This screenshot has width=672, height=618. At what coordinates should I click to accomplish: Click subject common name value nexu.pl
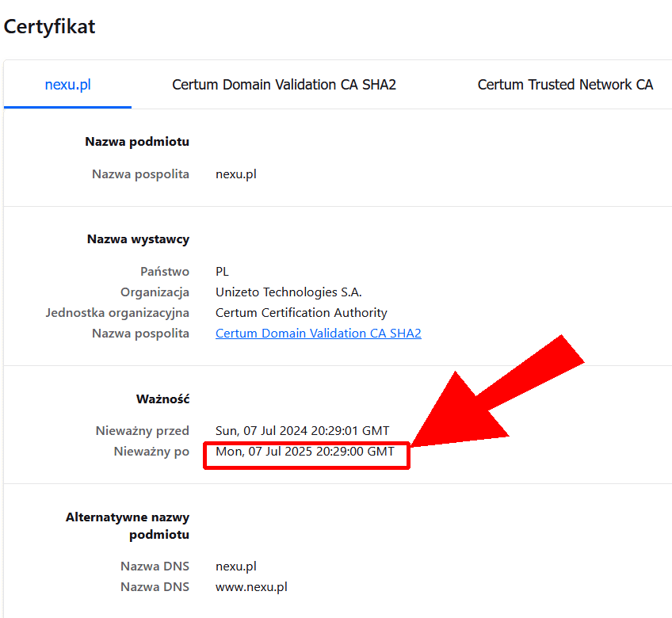(236, 174)
